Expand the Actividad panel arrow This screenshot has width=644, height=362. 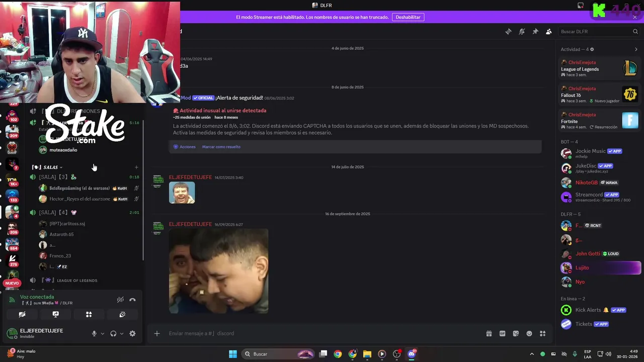coord(636,49)
